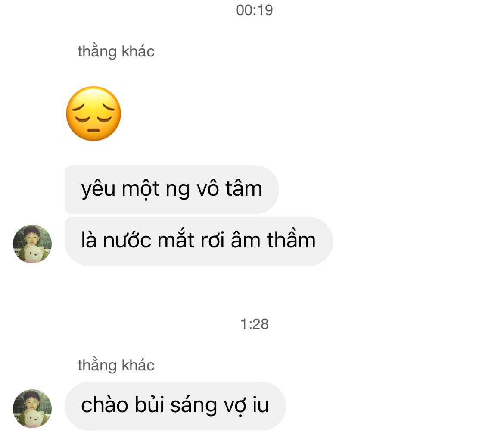Open avatar beside 'chào bủi sáng vợ iu'
Image resolution: width=504 pixels, height=448 pixels.
[x=32, y=408]
